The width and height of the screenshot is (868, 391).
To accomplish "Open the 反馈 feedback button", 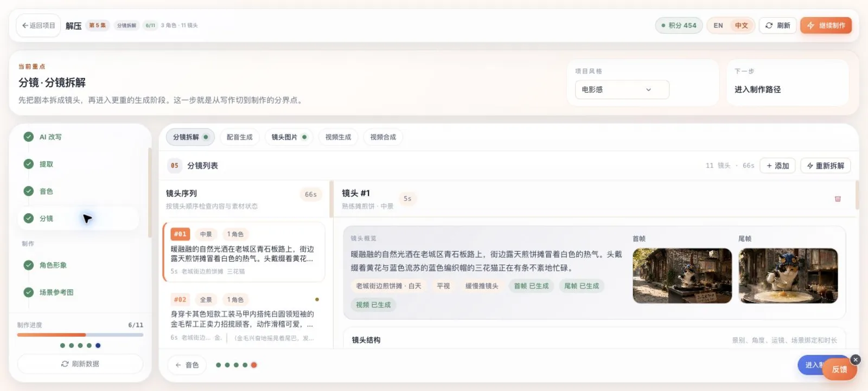I will tap(839, 369).
